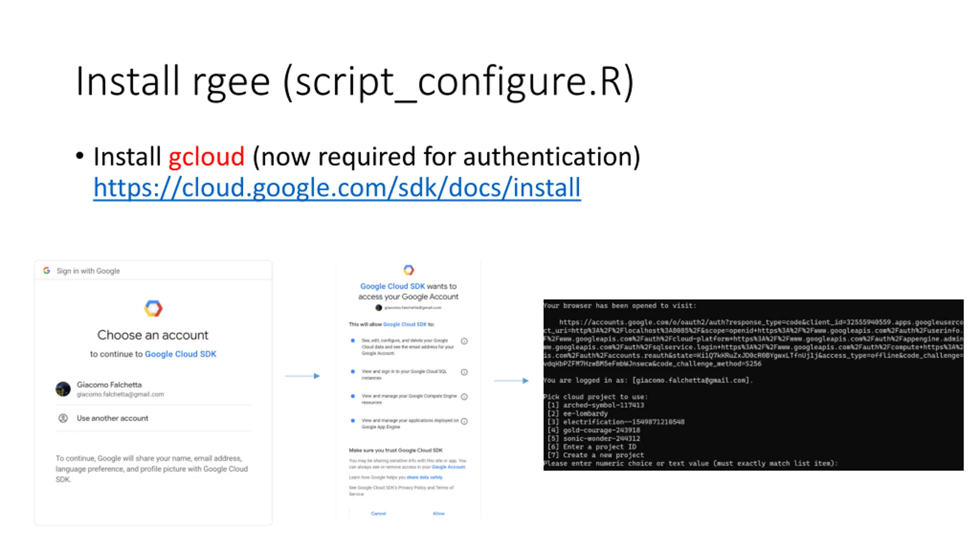The width and height of the screenshot is (980, 551).
Task: Select terminal line ee-lombardy
Action: [x=577, y=414]
